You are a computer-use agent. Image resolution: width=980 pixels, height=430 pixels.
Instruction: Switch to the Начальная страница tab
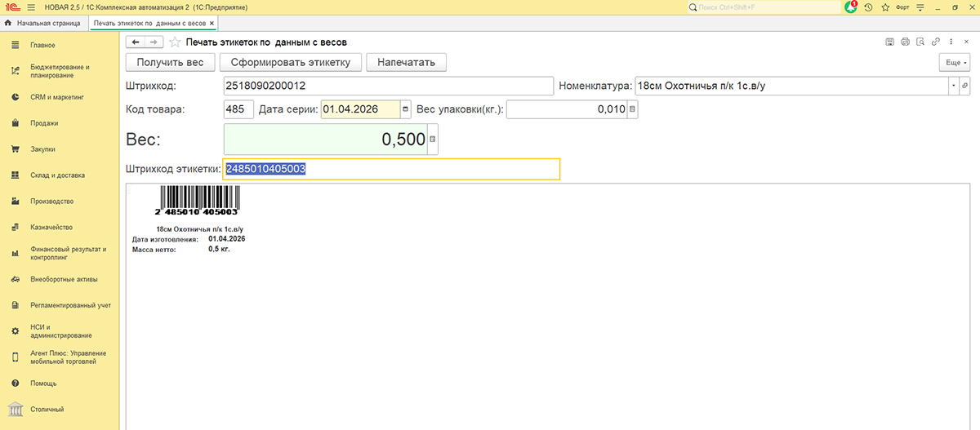(x=46, y=24)
